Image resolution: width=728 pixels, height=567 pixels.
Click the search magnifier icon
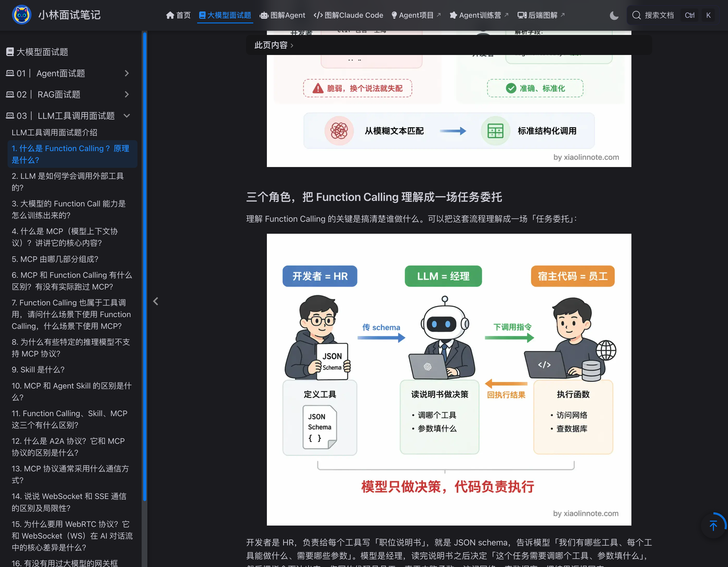tap(636, 15)
